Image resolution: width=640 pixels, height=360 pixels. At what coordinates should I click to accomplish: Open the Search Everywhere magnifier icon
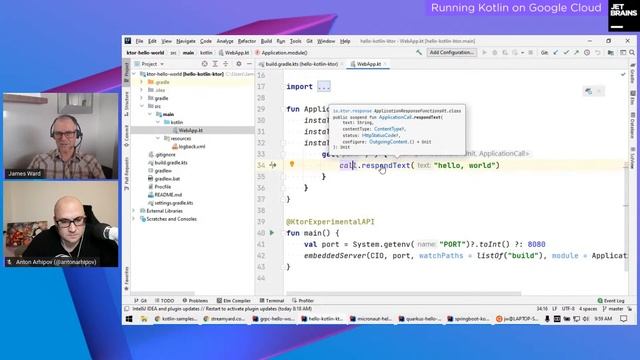pyautogui.click(x=632, y=52)
